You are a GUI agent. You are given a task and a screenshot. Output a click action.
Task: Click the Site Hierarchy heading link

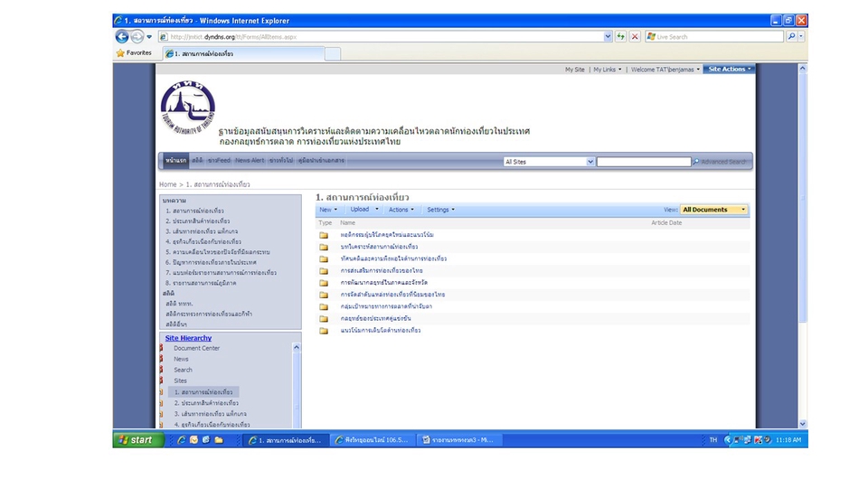click(188, 338)
